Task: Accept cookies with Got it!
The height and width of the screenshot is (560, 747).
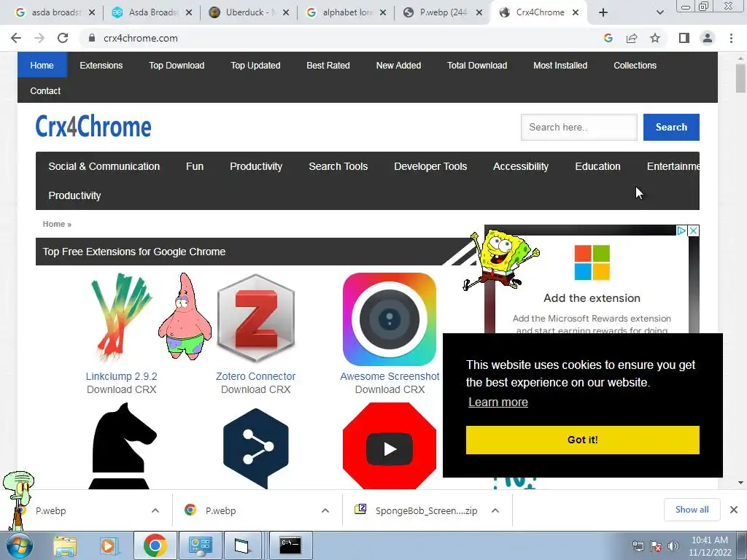Action: point(583,440)
